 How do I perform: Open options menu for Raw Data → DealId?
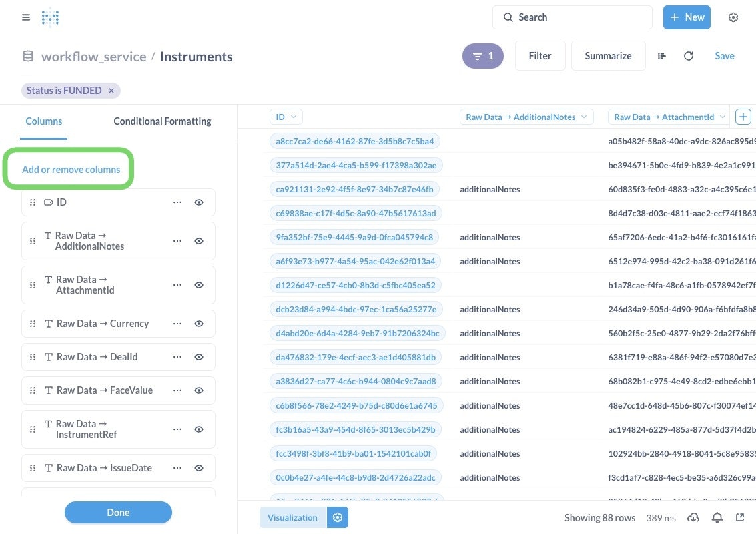(x=177, y=357)
